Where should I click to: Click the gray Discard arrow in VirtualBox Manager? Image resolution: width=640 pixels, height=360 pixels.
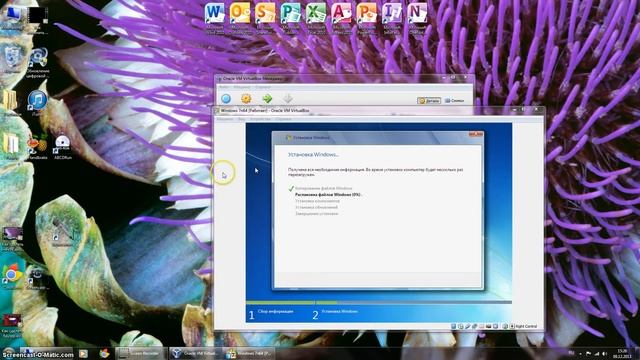coord(288,98)
